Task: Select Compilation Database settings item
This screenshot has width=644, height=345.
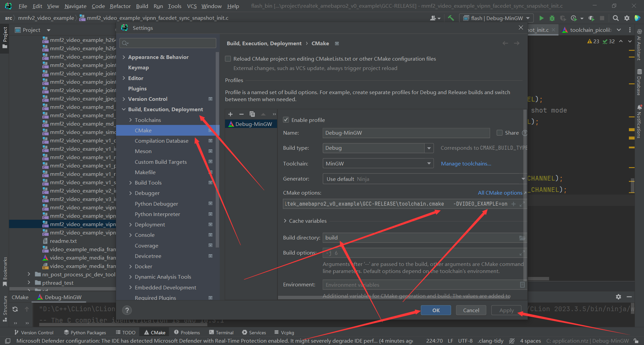Action: 162,141
